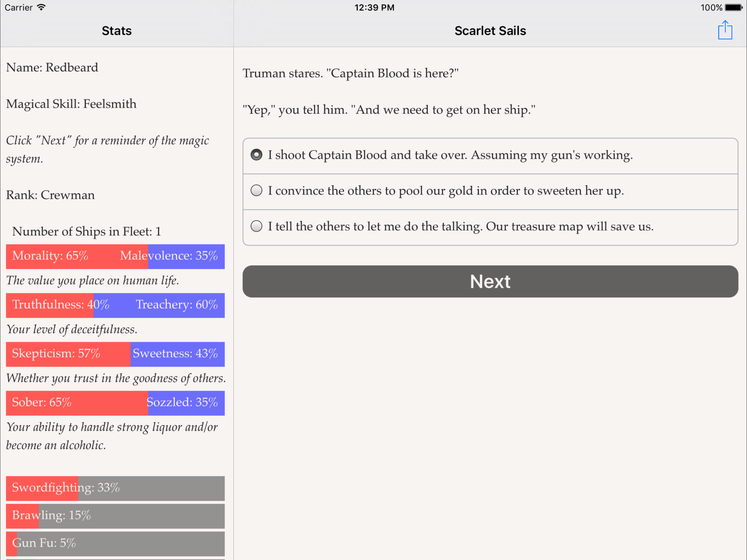
Task: Tap the Sober versus Sozzled bar
Action: point(115,403)
